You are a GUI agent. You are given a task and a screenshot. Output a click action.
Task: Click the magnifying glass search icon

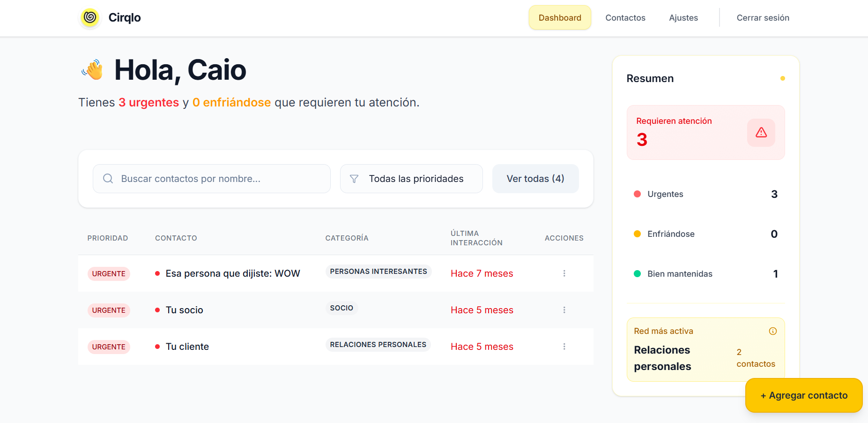108,179
